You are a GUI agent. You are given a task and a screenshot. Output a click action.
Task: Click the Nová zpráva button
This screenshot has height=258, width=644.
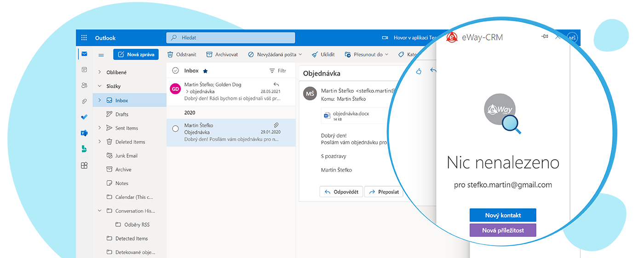click(x=136, y=54)
